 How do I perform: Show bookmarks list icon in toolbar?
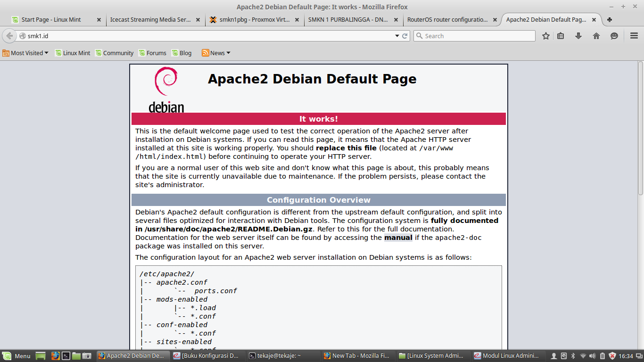coord(561,36)
